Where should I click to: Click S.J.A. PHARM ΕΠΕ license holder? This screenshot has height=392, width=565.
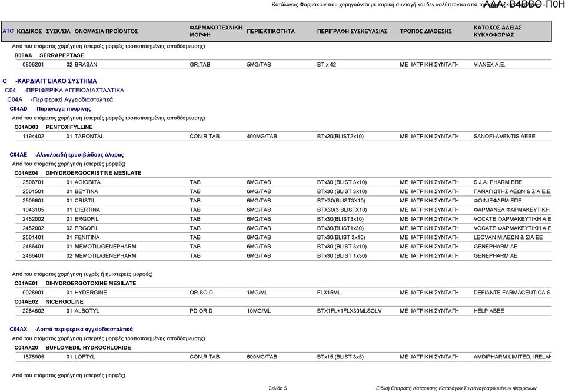click(498, 182)
